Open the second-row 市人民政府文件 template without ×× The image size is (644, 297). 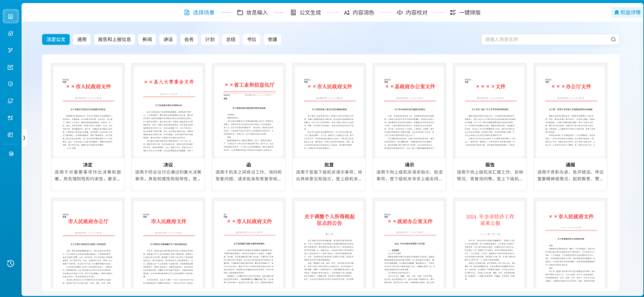(168, 244)
